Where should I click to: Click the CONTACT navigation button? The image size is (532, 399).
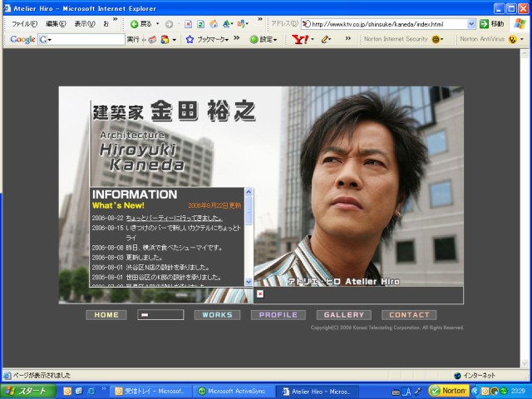409,315
